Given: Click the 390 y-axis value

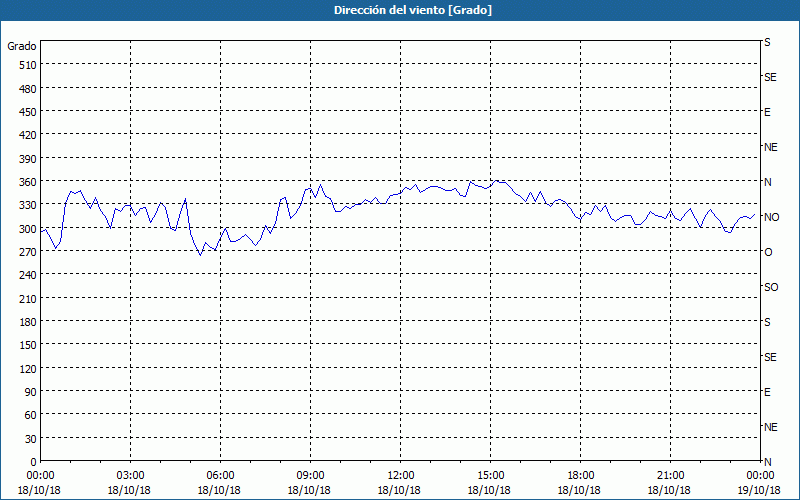Looking at the screenshot, I should [28, 159].
